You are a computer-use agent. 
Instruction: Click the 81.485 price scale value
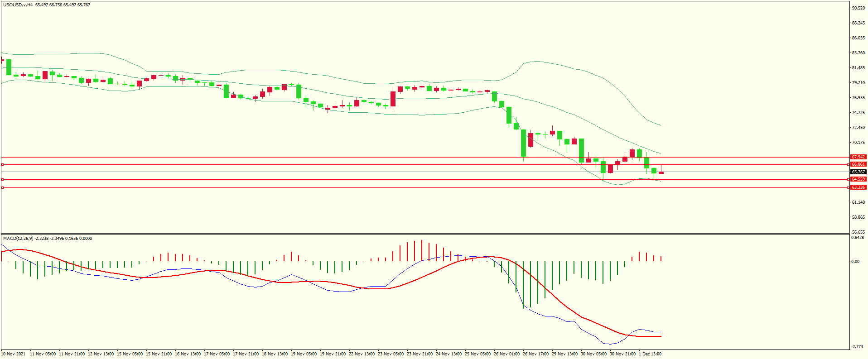tap(858, 68)
